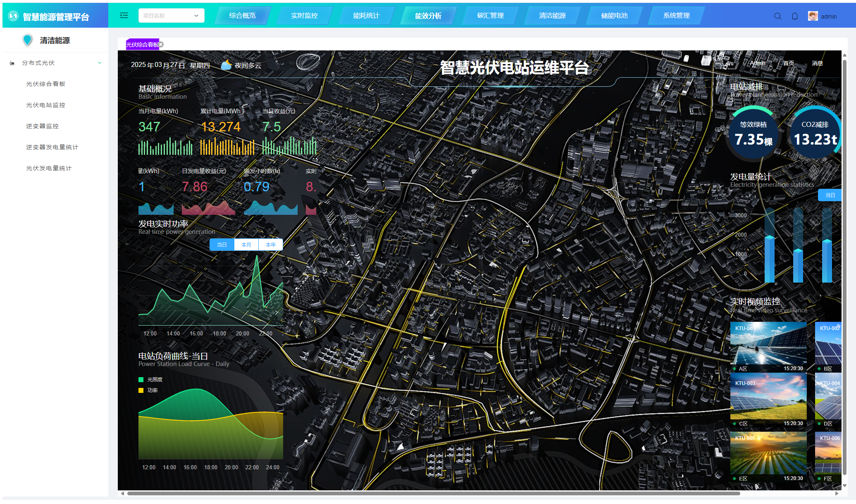This screenshot has height=504, width=856.
Task: Close the 光伏综合看板 tab
Action: coord(161,45)
